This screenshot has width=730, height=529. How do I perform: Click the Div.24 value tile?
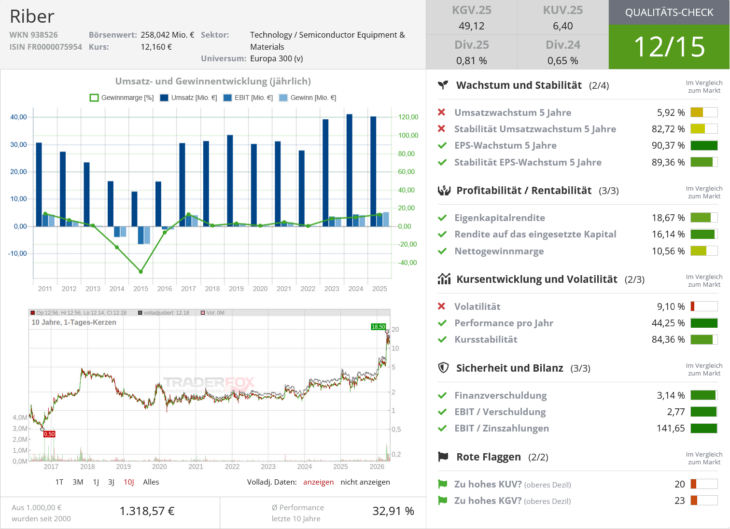point(563,52)
